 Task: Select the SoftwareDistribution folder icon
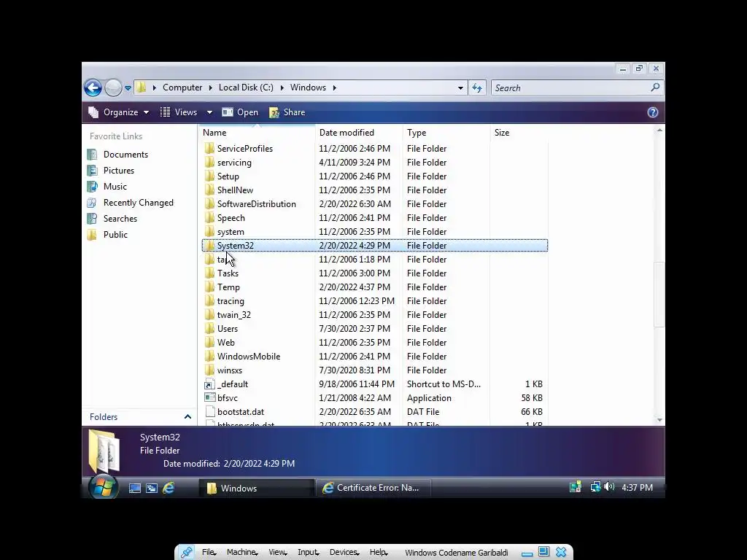[x=209, y=203]
